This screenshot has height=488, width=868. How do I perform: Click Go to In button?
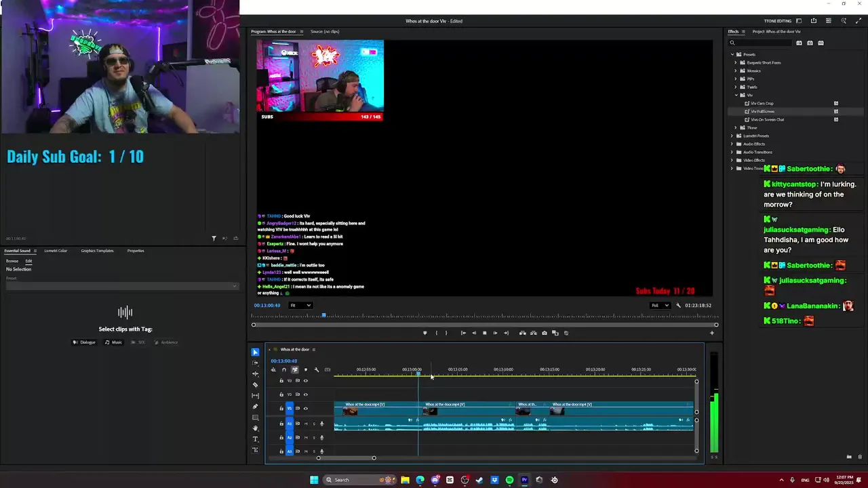(463, 333)
